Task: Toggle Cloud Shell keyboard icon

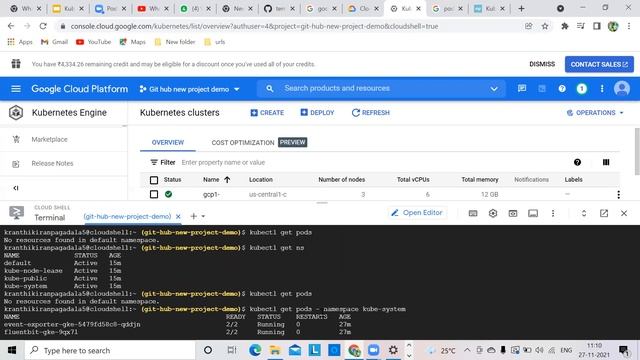Action: 473,213
